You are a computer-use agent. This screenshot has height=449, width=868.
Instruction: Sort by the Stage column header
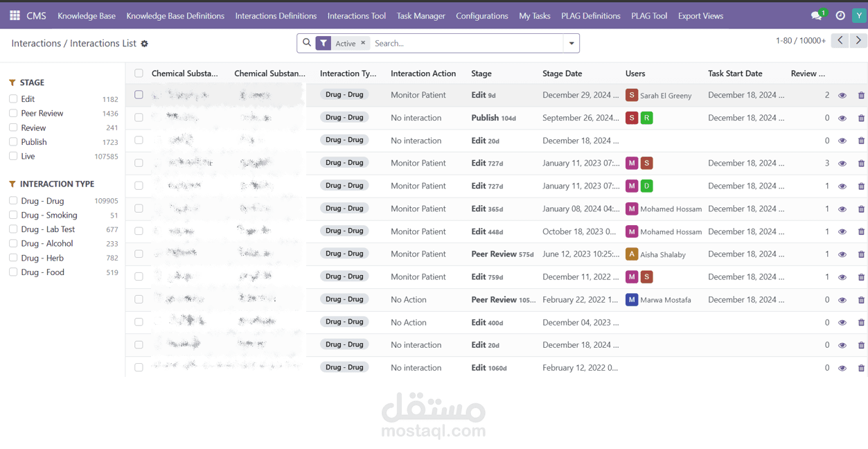(x=481, y=73)
